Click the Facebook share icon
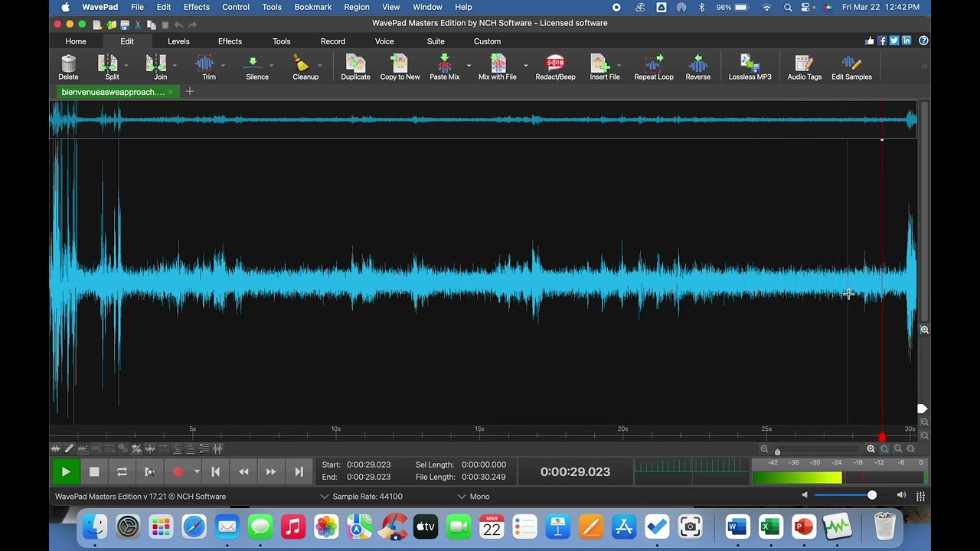 882,41
